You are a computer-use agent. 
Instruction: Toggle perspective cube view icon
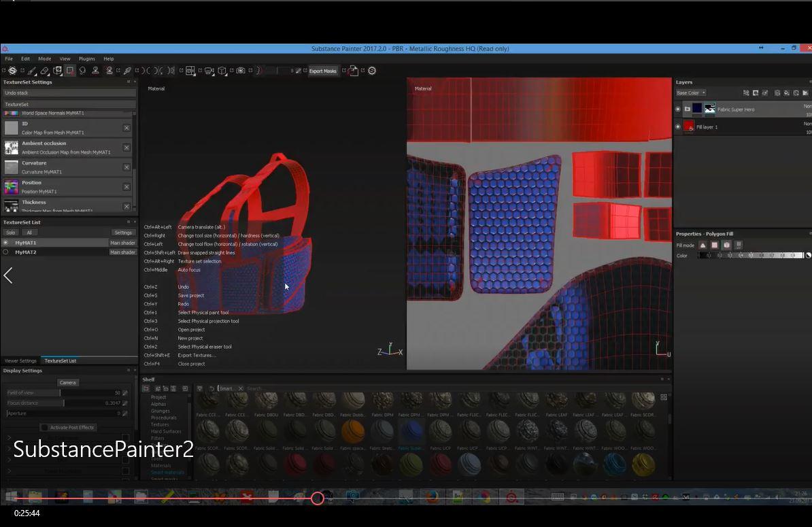pos(222,71)
